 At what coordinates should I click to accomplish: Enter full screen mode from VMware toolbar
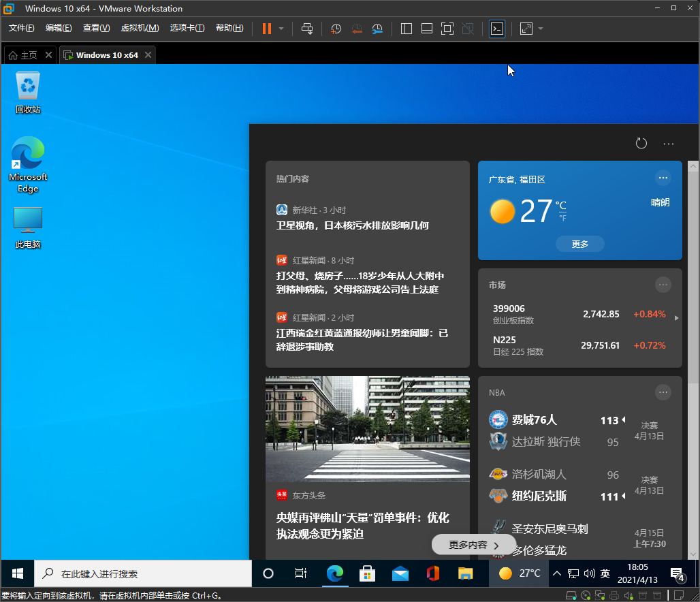click(447, 29)
